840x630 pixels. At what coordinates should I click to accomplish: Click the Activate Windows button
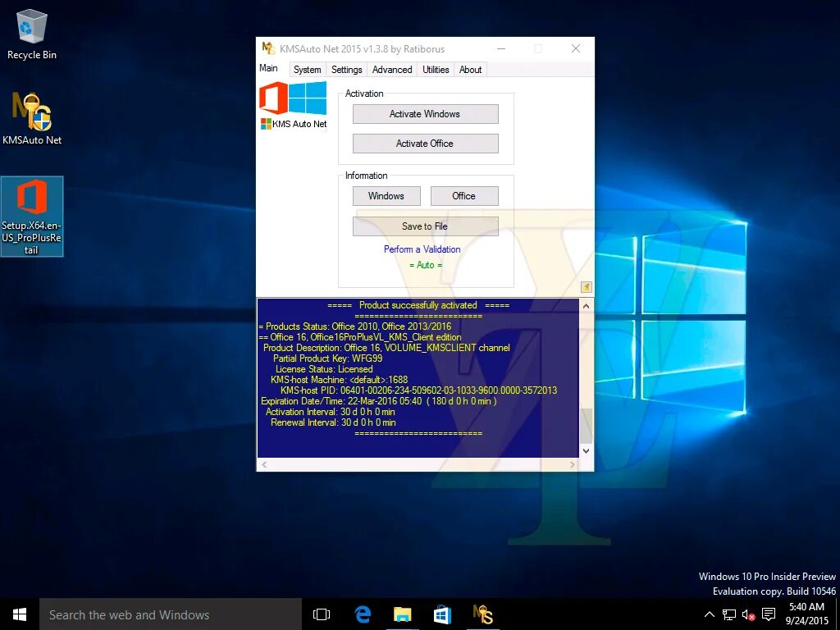426,114
